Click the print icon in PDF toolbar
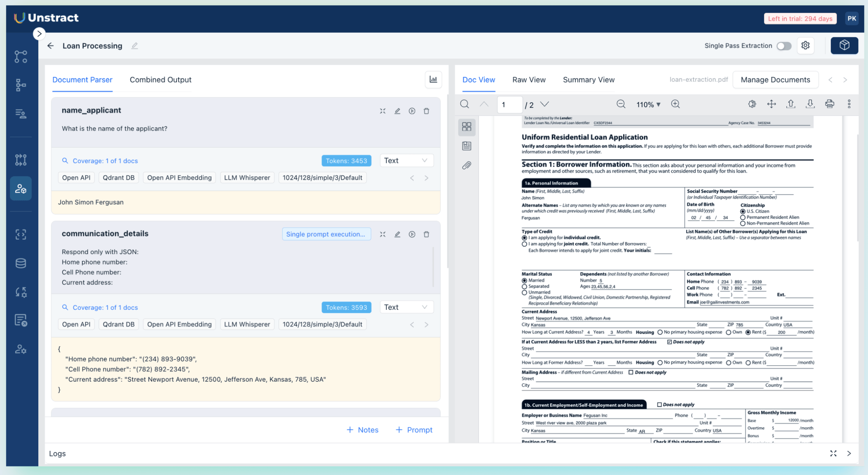The height and width of the screenshot is (475, 868). pos(829,104)
